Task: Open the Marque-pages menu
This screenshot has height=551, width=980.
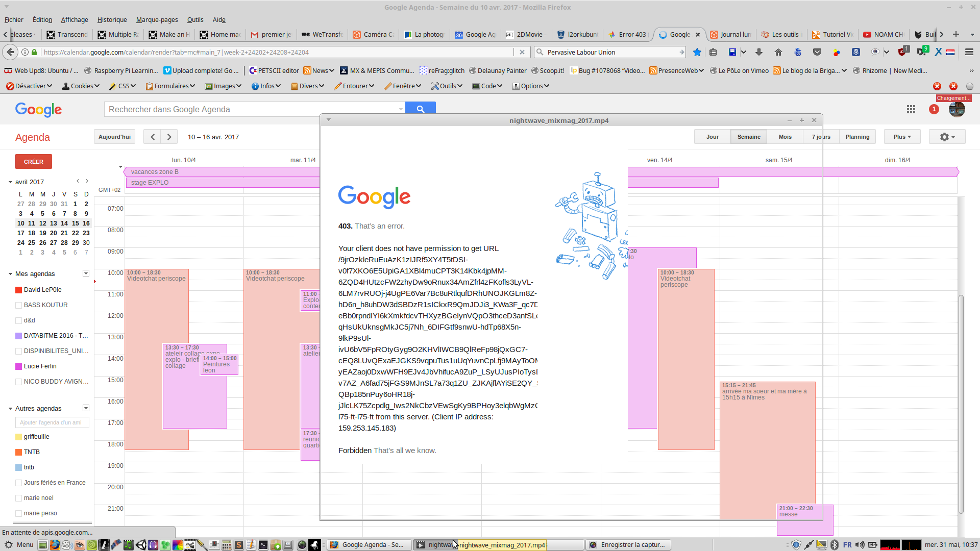Action: 157,19
